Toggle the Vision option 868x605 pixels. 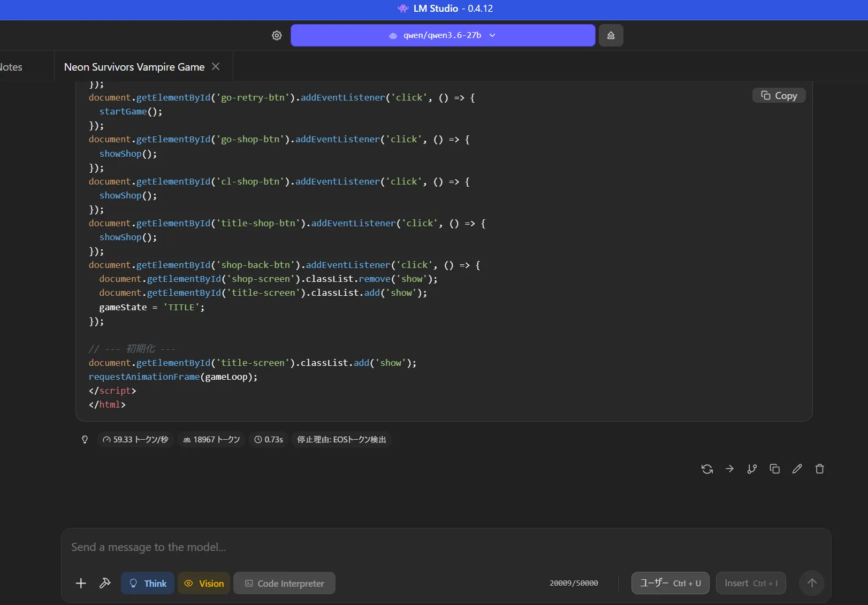click(x=204, y=583)
